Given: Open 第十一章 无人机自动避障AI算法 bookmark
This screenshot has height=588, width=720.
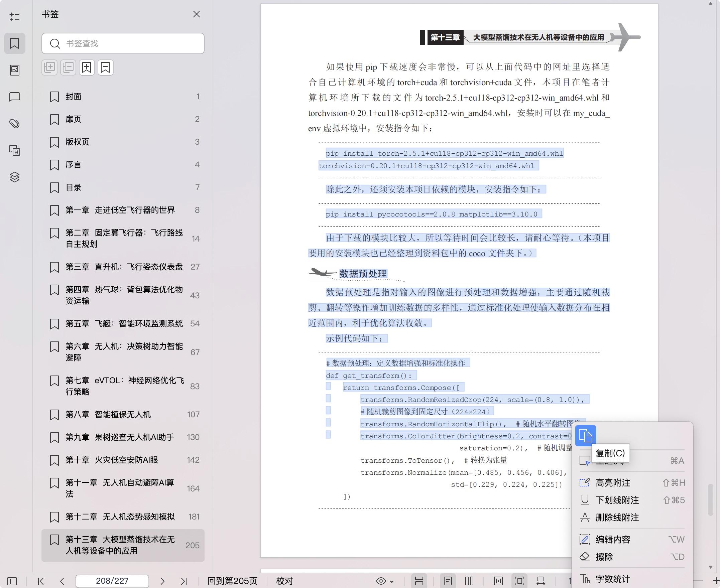Looking at the screenshot, I should pyautogui.click(x=123, y=488).
